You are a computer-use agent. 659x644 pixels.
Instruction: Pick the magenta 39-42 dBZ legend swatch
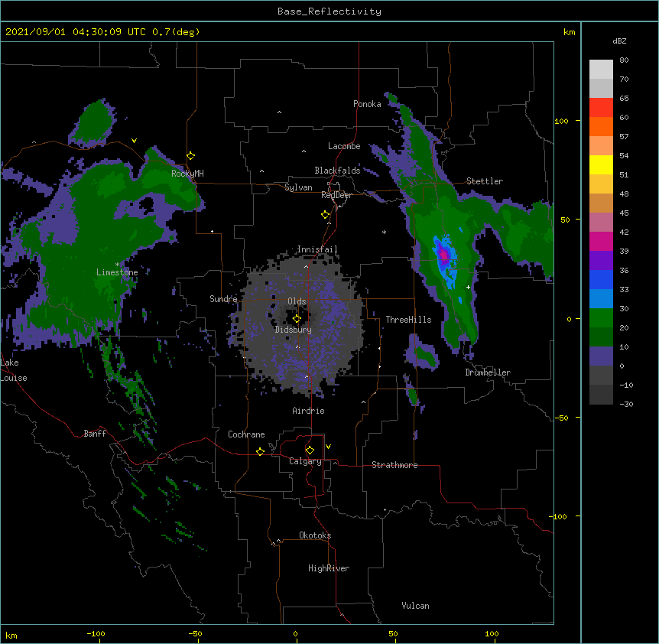601,241
